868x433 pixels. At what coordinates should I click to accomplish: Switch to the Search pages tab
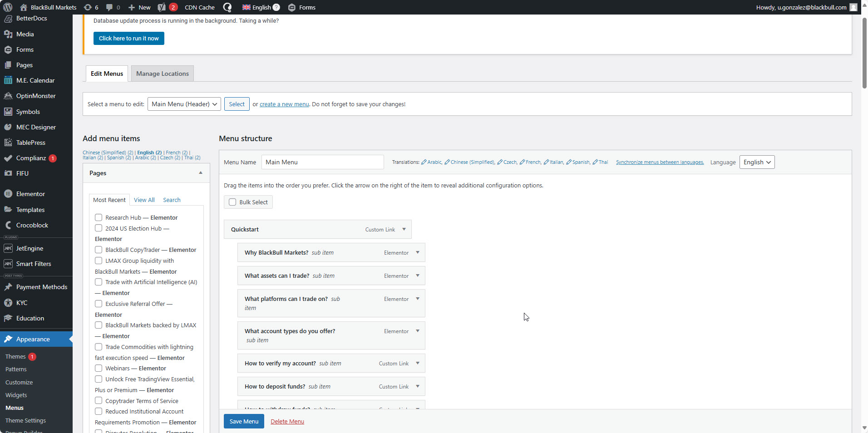coord(172,200)
